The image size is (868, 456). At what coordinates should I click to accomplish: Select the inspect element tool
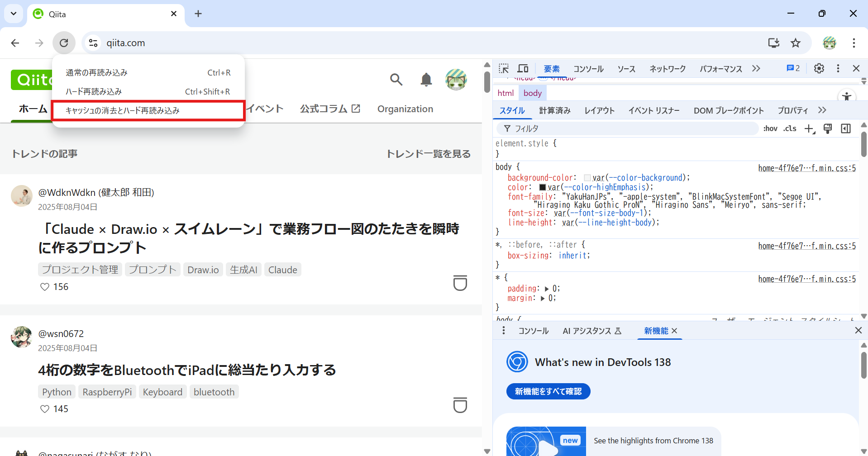(503, 68)
